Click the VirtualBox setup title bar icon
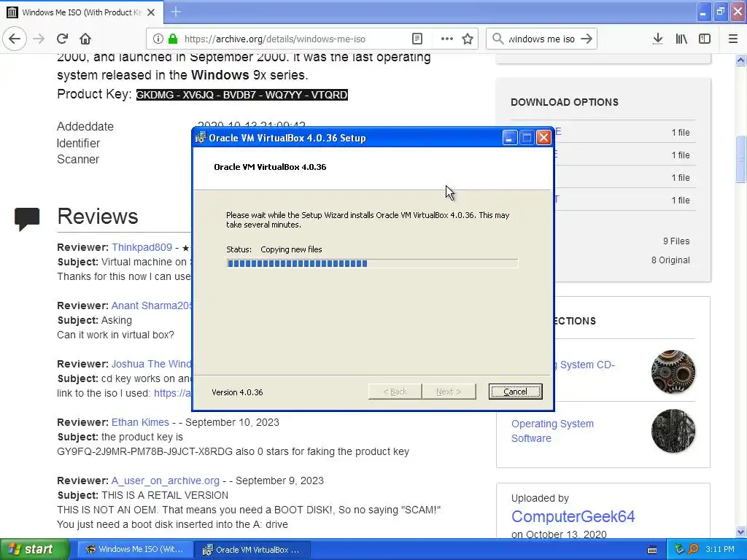 tap(201, 138)
